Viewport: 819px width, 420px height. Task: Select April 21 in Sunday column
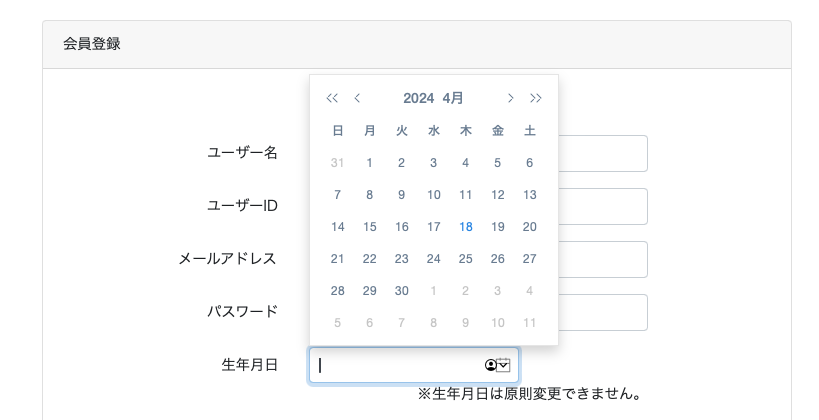pyautogui.click(x=337, y=259)
